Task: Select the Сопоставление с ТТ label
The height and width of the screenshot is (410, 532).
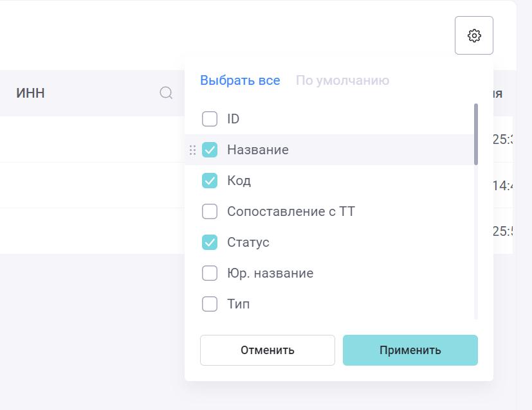Action: point(291,211)
